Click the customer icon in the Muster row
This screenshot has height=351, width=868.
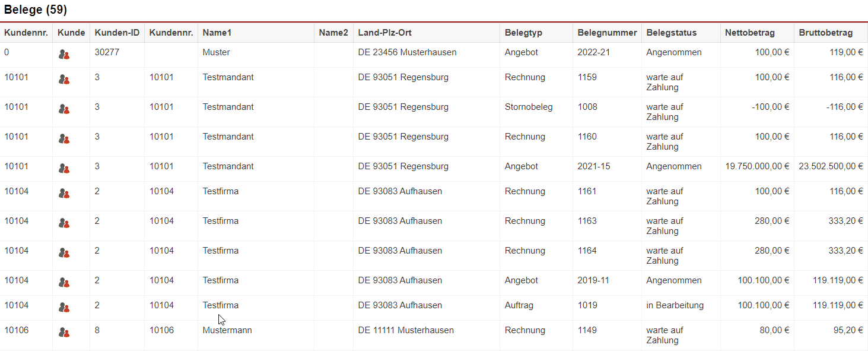pos(64,55)
